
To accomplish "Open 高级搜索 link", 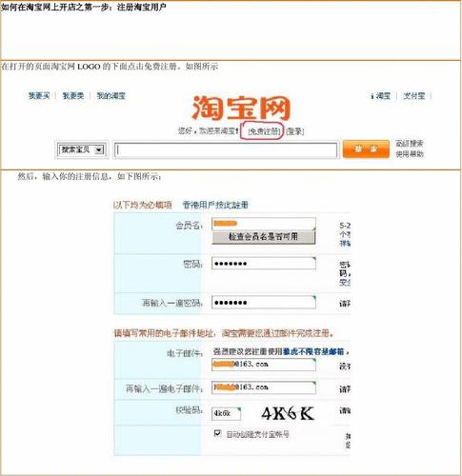I will coord(410,144).
